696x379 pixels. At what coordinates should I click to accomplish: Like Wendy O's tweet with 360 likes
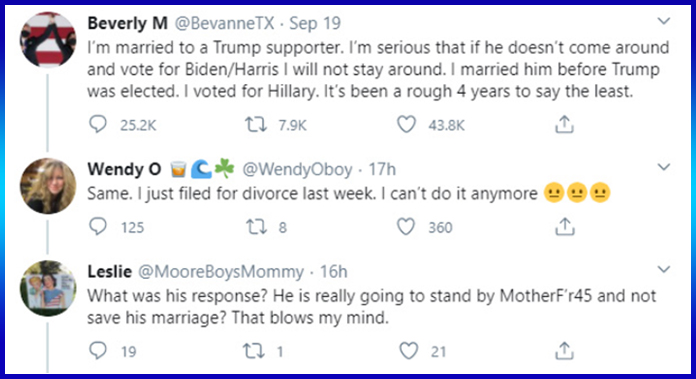(406, 226)
